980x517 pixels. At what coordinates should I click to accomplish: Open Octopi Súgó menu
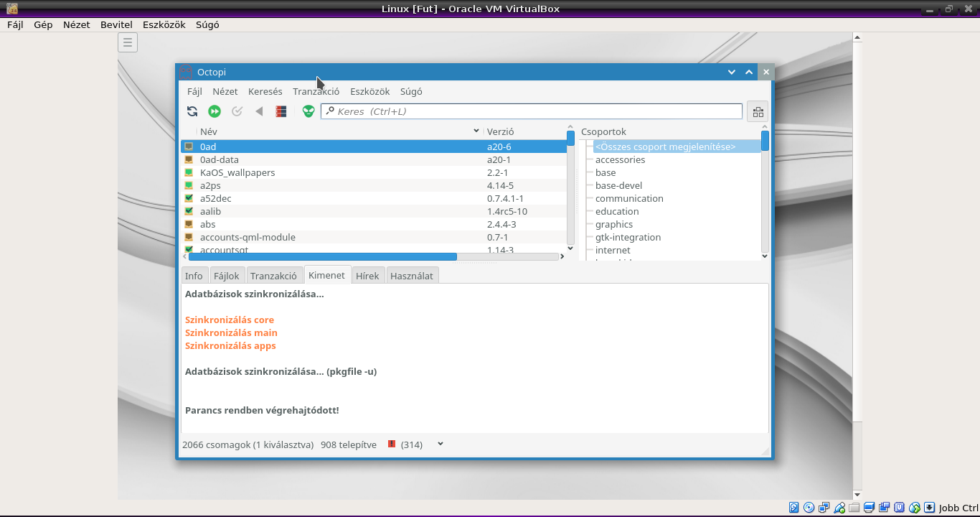pos(411,91)
